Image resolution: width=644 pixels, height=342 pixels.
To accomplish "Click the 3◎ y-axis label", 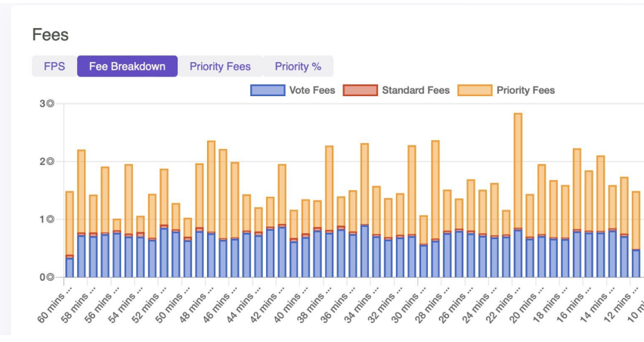I will tap(47, 104).
